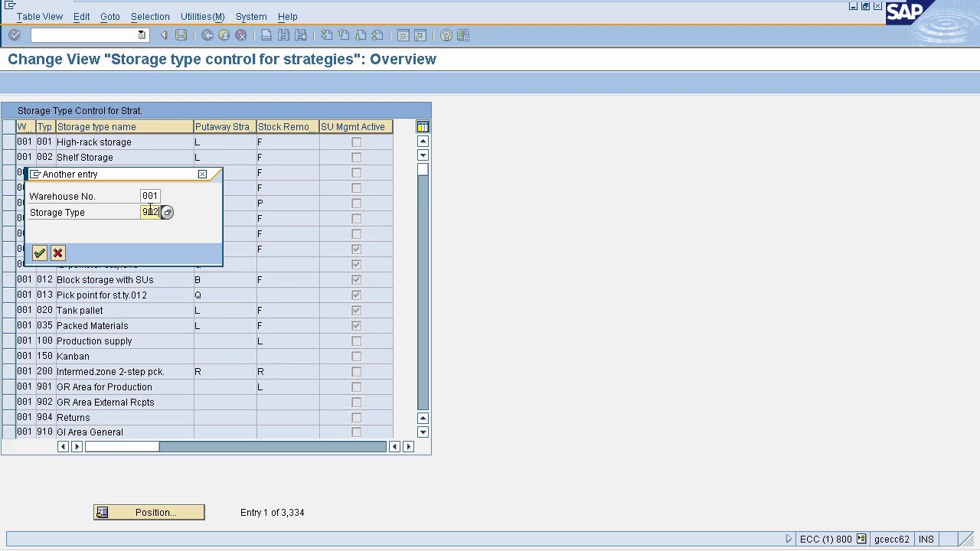This screenshot has width=980, height=551.
Task: Click the Save disk icon
Action: tap(181, 35)
